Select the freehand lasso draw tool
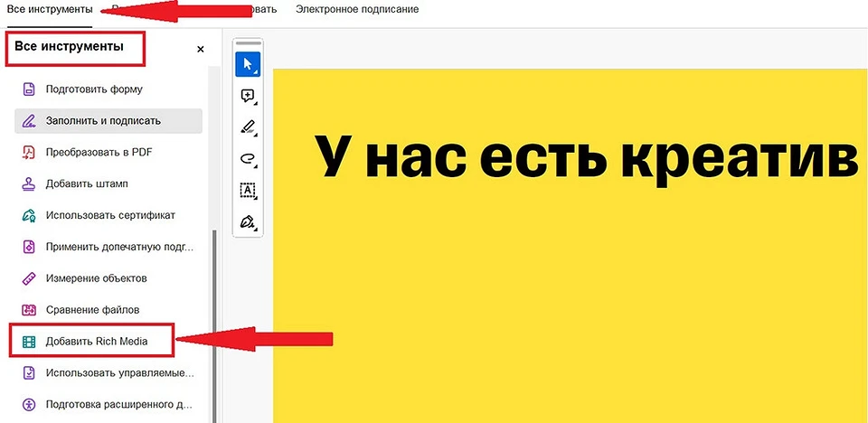Screen dimensions: 868x423 248,159
